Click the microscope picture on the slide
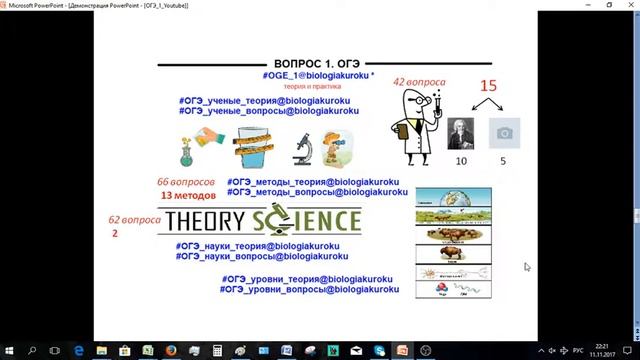Screen dimensions: 640x360 [302, 149]
